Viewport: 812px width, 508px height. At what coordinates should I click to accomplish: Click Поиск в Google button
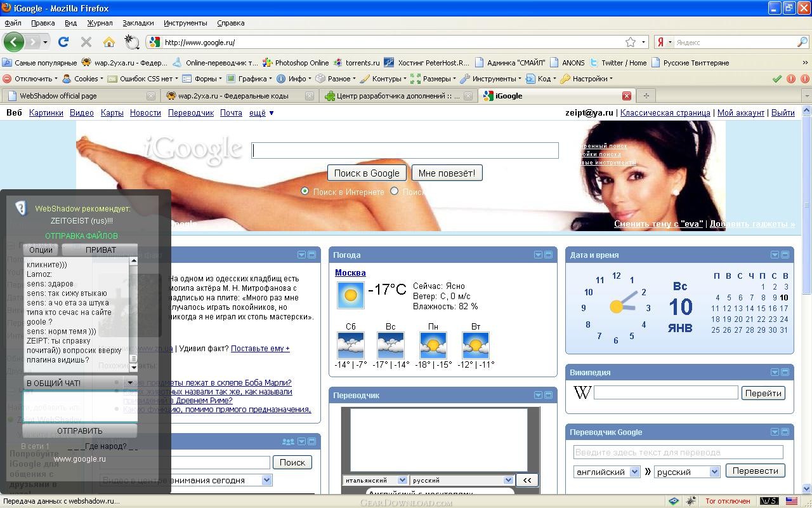tap(367, 173)
